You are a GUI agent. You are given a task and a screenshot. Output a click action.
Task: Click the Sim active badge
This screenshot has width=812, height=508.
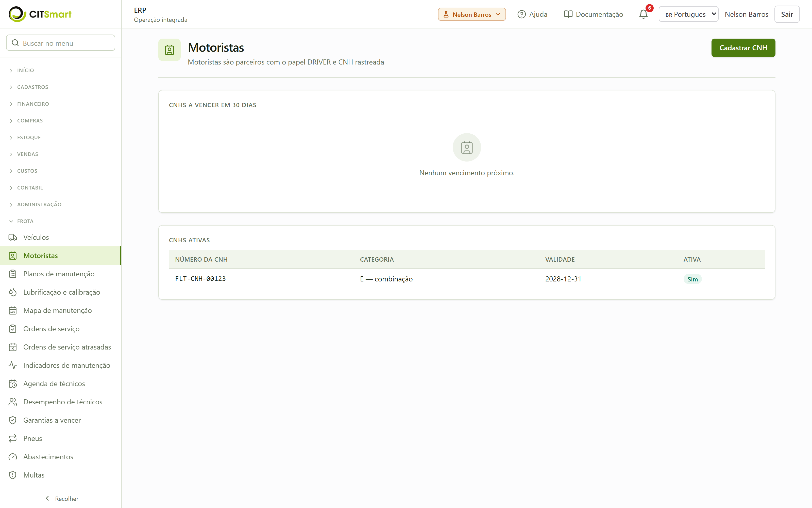pyautogui.click(x=692, y=279)
